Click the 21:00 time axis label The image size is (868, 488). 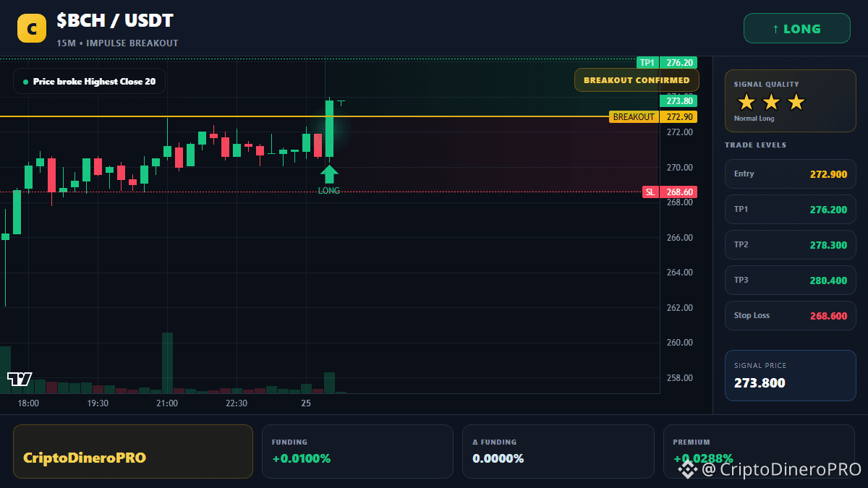click(x=167, y=403)
